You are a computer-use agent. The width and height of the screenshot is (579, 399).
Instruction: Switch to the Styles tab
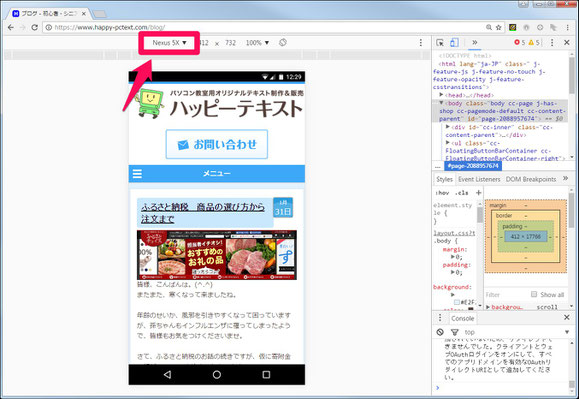(x=444, y=179)
